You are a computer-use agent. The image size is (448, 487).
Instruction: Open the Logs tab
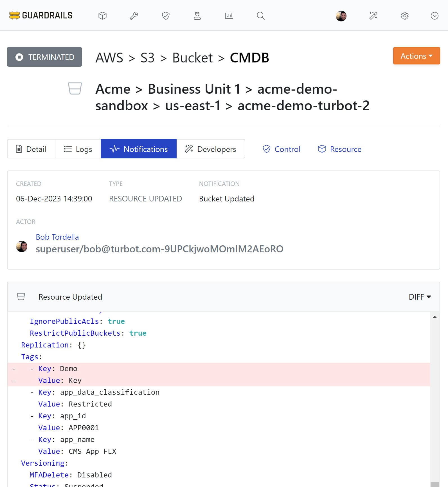pos(78,149)
